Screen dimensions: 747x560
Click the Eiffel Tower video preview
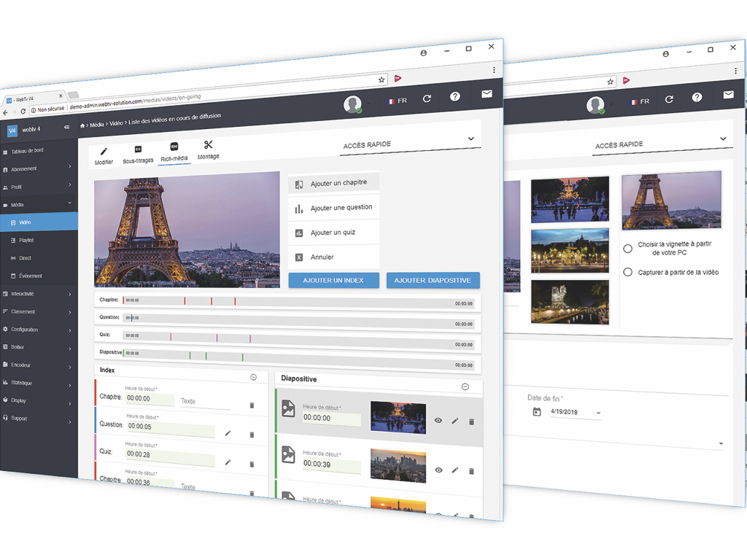[x=187, y=230]
